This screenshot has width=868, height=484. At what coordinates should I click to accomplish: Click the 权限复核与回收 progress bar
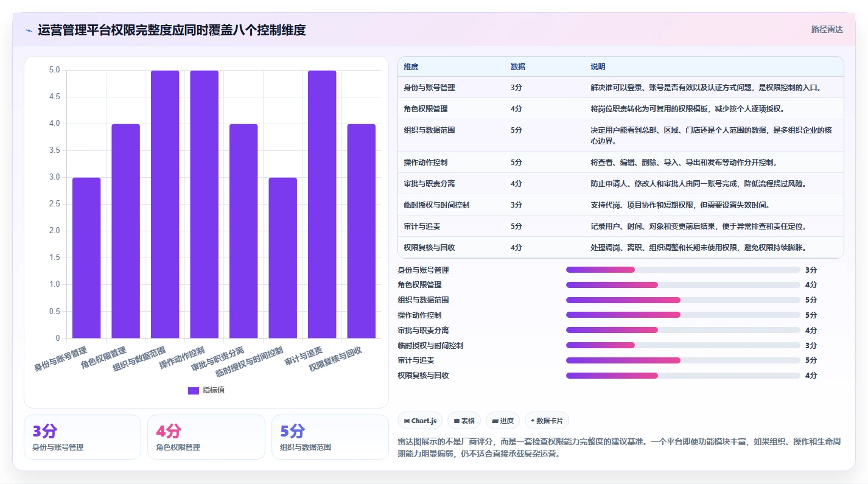tap(683, 376)
